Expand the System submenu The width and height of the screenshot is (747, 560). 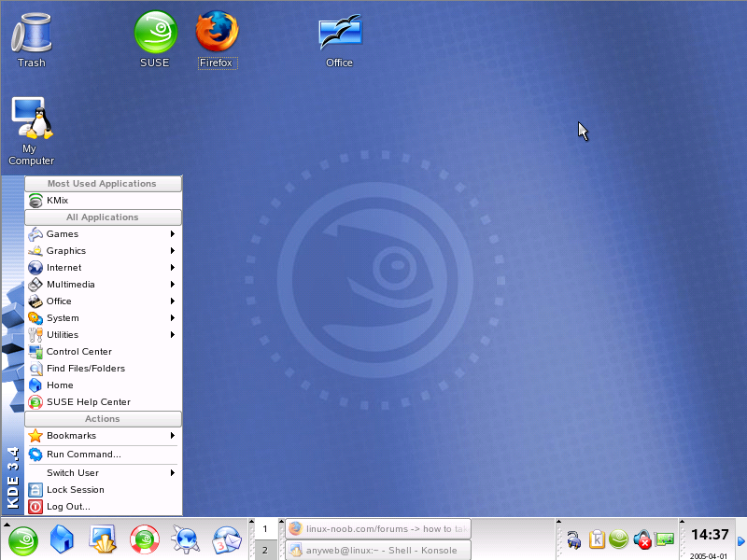point(104,318)
